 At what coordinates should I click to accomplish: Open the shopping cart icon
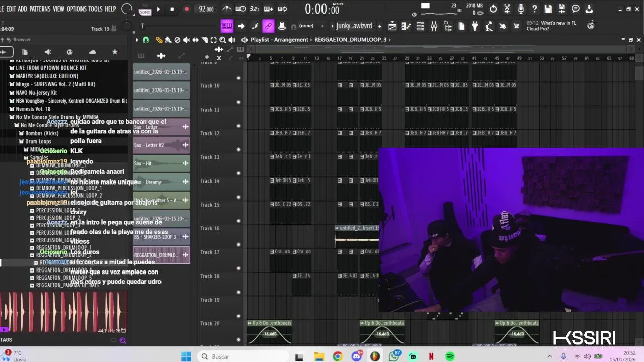[516, 26]
